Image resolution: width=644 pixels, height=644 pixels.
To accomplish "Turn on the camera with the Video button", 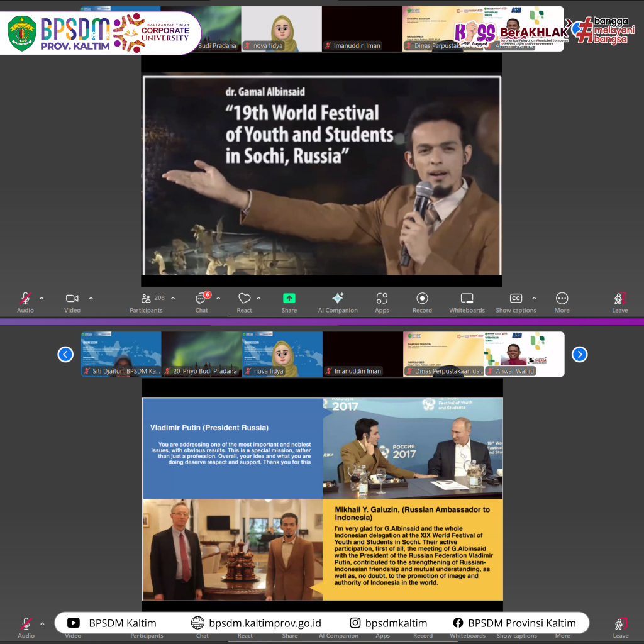I will (72, 303).
